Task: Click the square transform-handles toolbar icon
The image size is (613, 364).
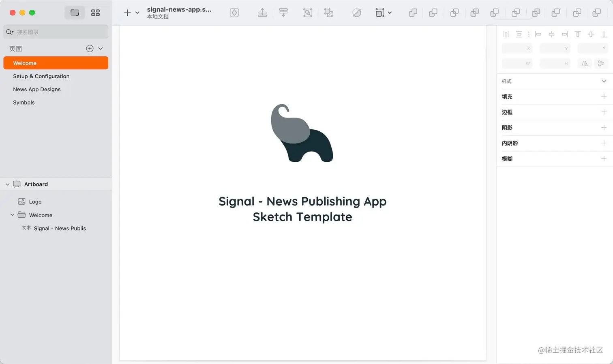Action: pos(379,13)
